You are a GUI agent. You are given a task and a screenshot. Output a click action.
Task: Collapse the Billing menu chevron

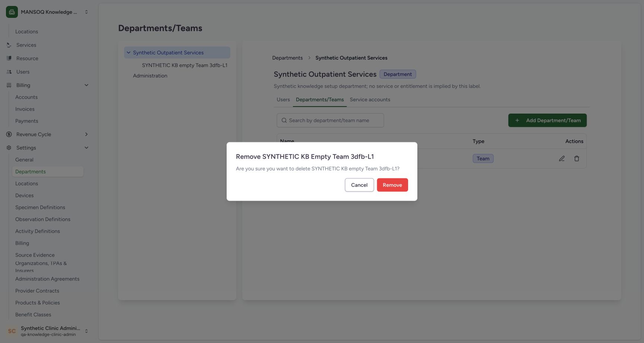point(86,85)
